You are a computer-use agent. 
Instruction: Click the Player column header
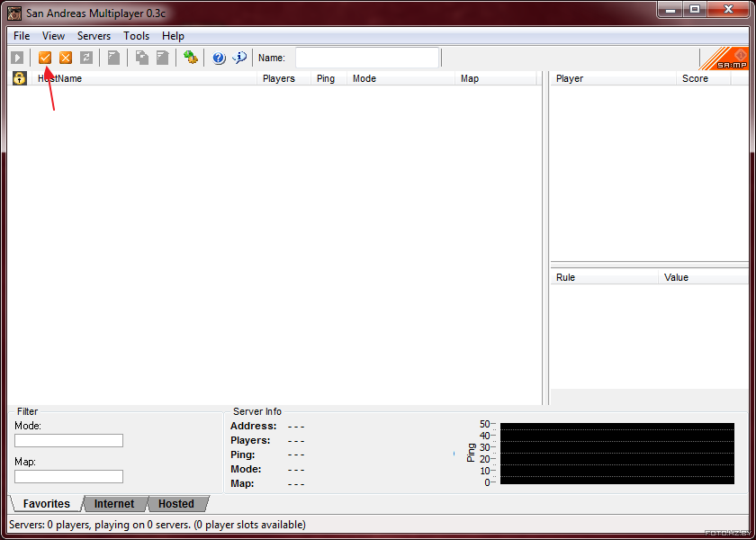click(x=613, y=78)
